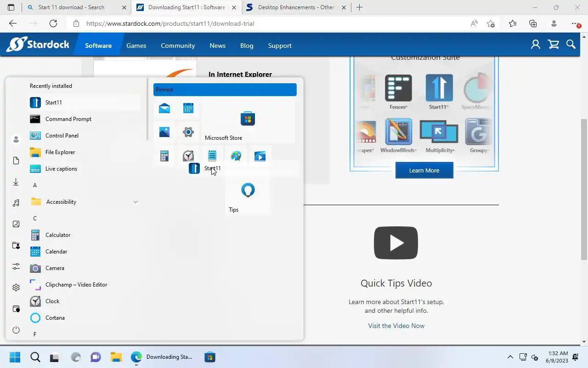Click the page vertical scrollbar

pyautogui.click(x=584, y=189)
